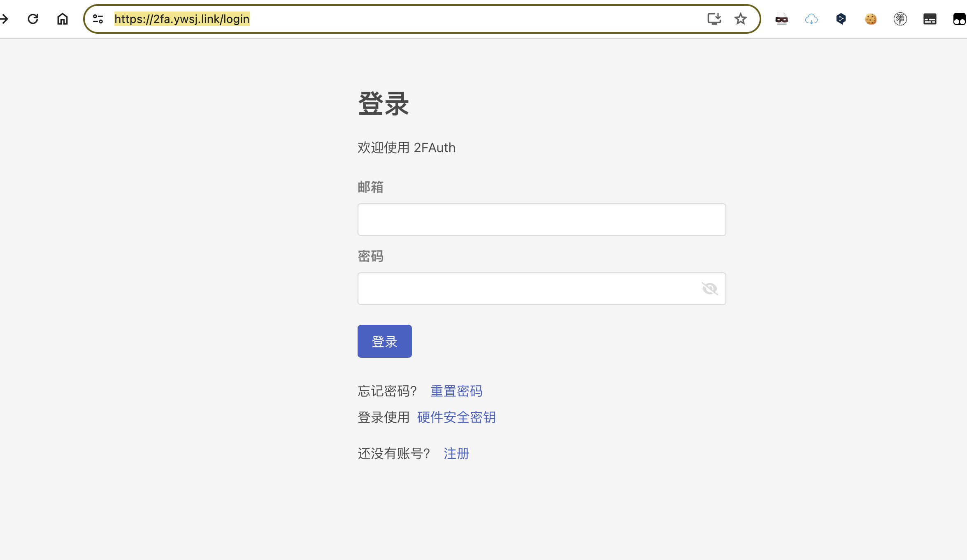Select the URL 2fa.ywsj.link/login in address bar
The height and width of the screenshot is (560, 967).
click(x=182, y=19)
